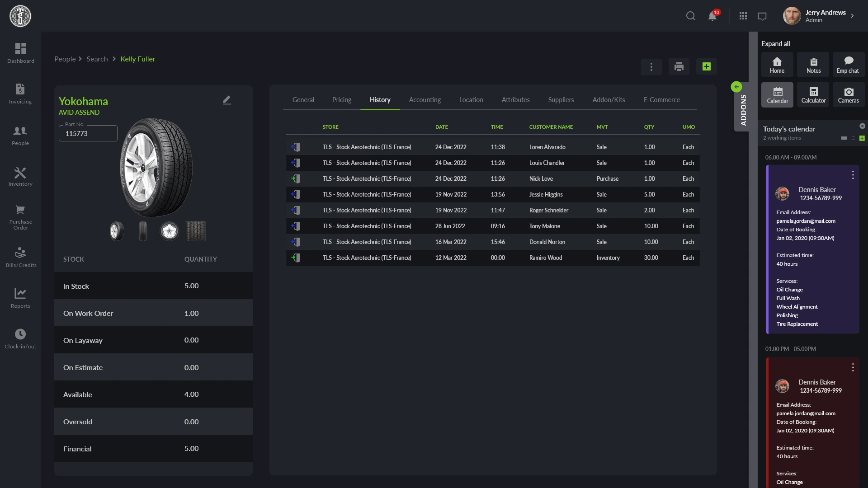Open Notes addon tile
Image resolution: width=868 pixels, height=488 pixels.
(x=813, y=65)
